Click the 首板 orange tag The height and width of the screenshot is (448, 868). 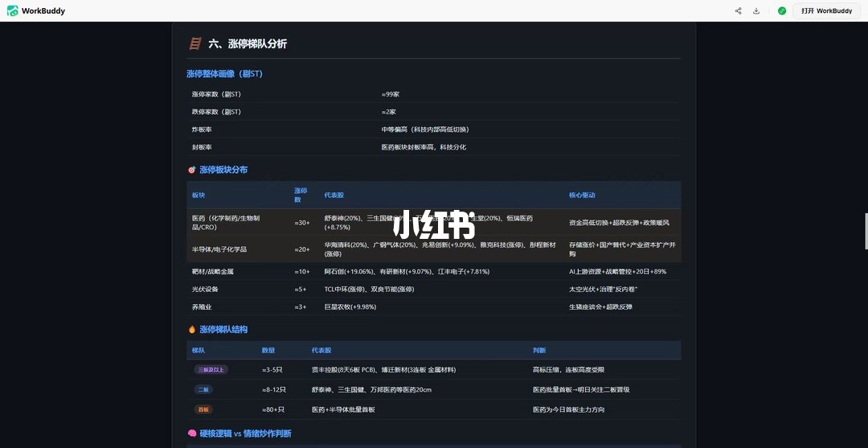point(203,409)
